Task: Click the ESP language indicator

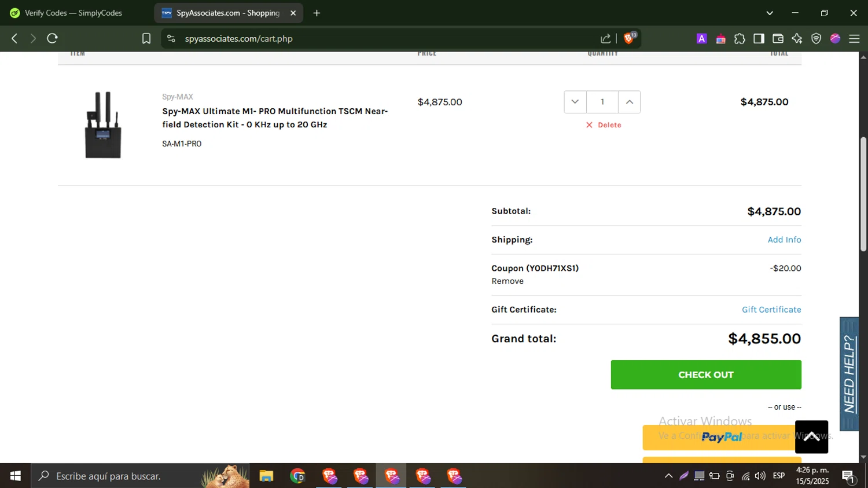Action: pyautogui.click(x=779, y=476)
